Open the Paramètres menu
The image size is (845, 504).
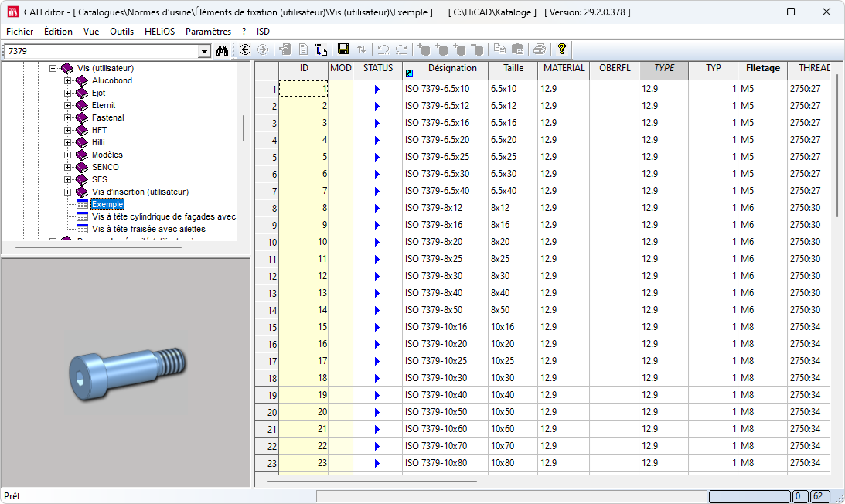pos(208,32)
